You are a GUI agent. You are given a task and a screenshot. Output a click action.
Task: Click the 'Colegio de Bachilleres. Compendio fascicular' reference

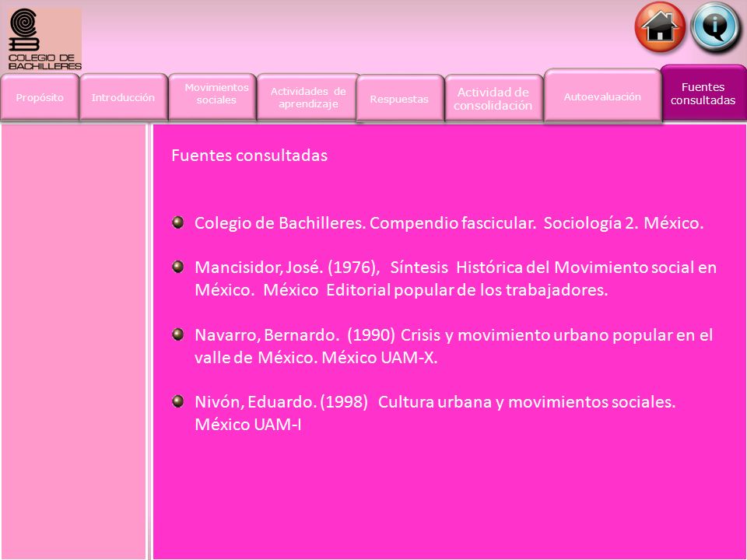[449, 223]
